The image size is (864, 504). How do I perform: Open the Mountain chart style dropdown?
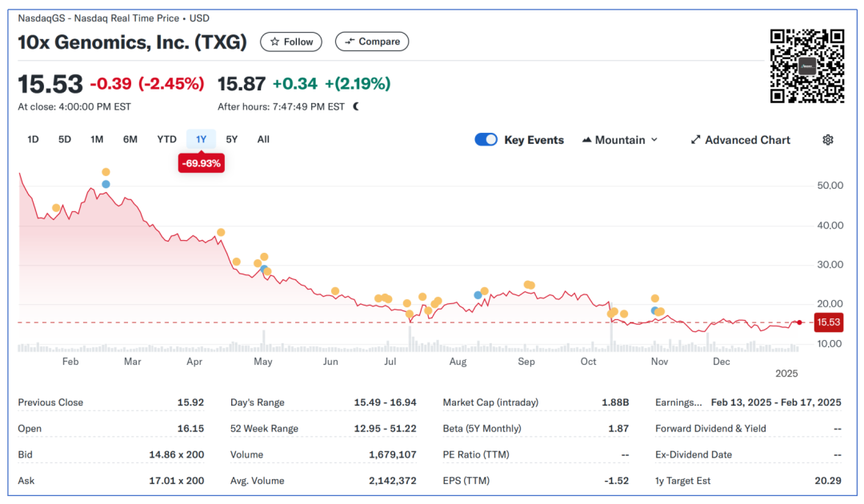(x=620, y=140)
